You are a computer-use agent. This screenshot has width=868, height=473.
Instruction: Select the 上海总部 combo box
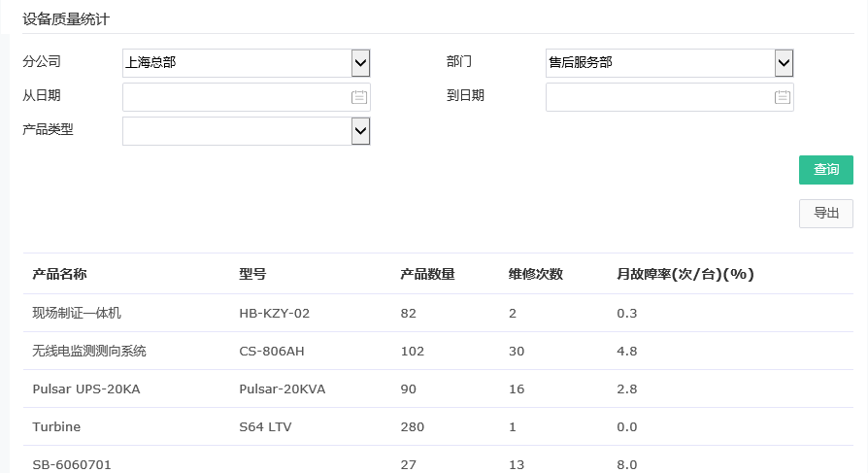[247, 63]
